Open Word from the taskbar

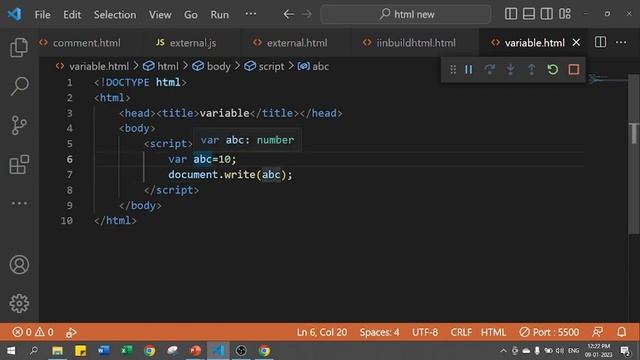coord(104,351)
